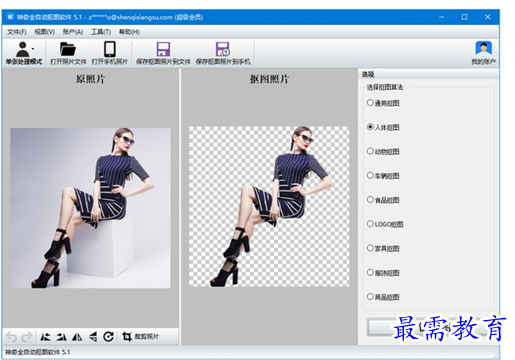The width and height of the screenshot is (515, 360).
Task: Click the circular refresh rotate icon
Action: 109,337
